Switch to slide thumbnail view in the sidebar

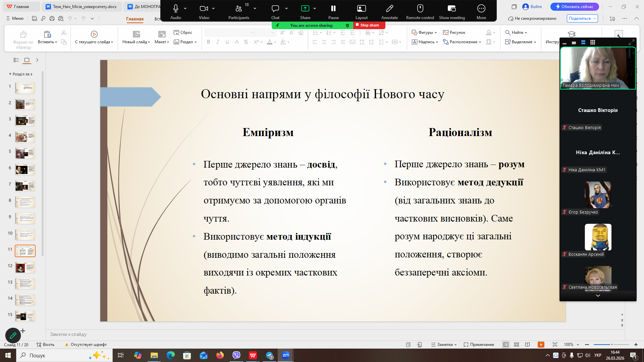27,60
